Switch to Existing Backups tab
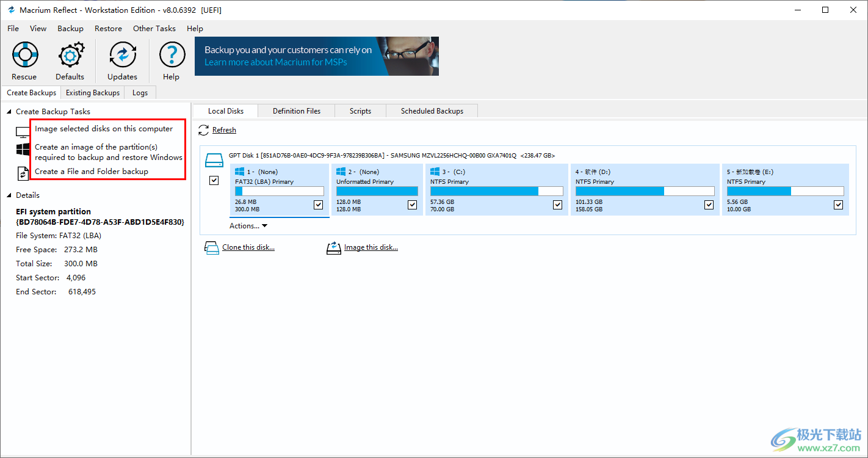The height and width of the screenshot is (458, 868). pyautogui.click(x=93, y=93)
